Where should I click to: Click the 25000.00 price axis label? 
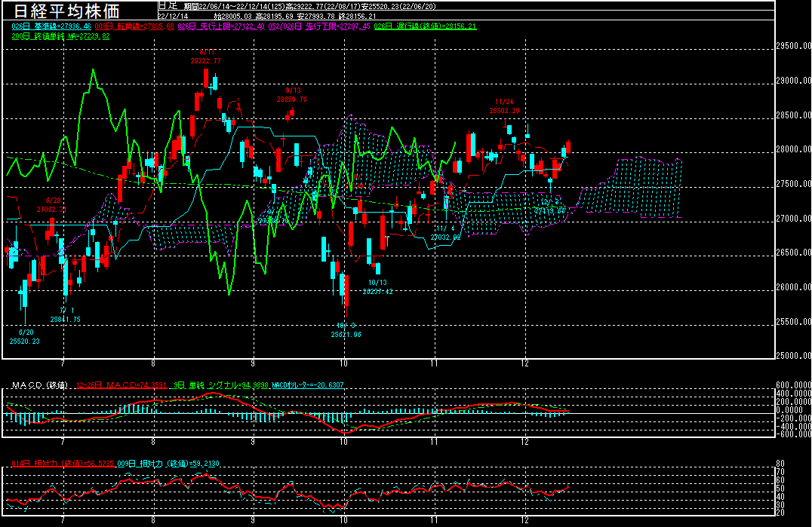(794, 356)
